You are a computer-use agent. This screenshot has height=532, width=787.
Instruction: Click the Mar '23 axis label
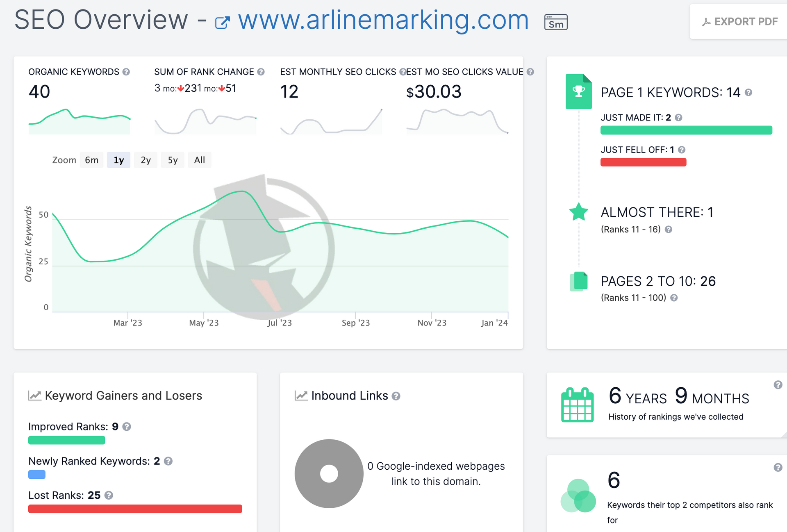(x=128, y=323)
